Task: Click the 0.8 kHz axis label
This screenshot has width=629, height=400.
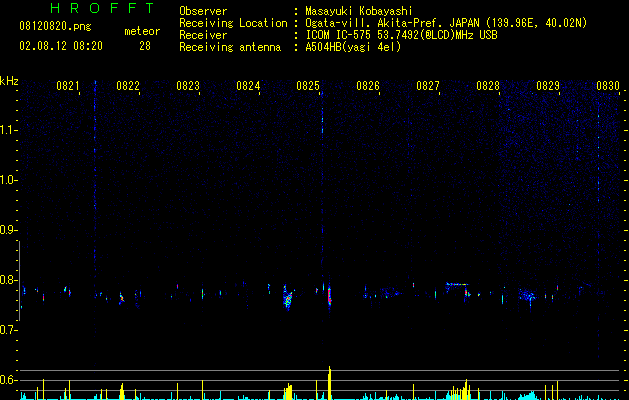Action: point(8,280)
